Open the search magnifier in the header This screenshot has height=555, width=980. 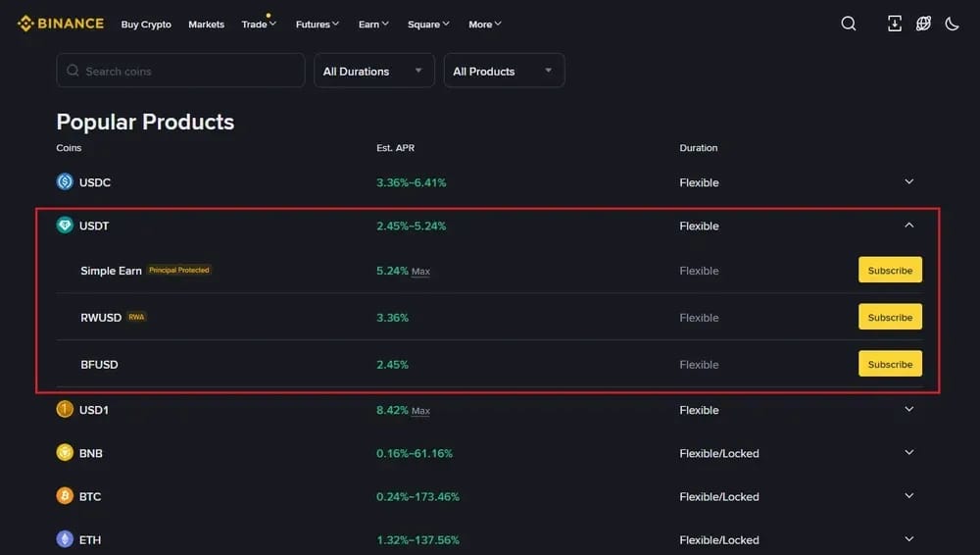tap(848, 24)
